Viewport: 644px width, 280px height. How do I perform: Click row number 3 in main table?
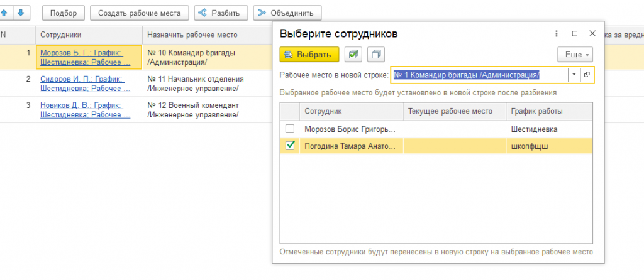click(28, 105)
